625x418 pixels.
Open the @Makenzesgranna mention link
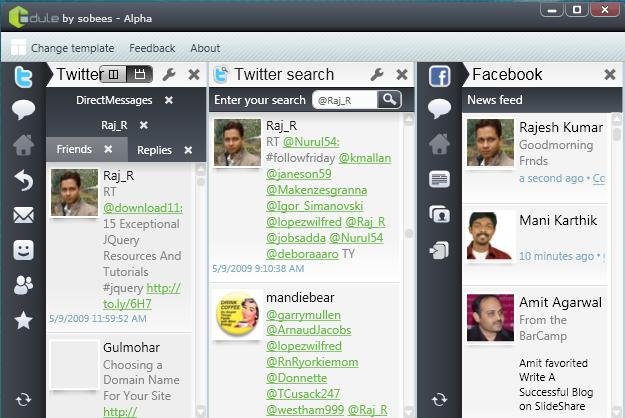(316, 190)
